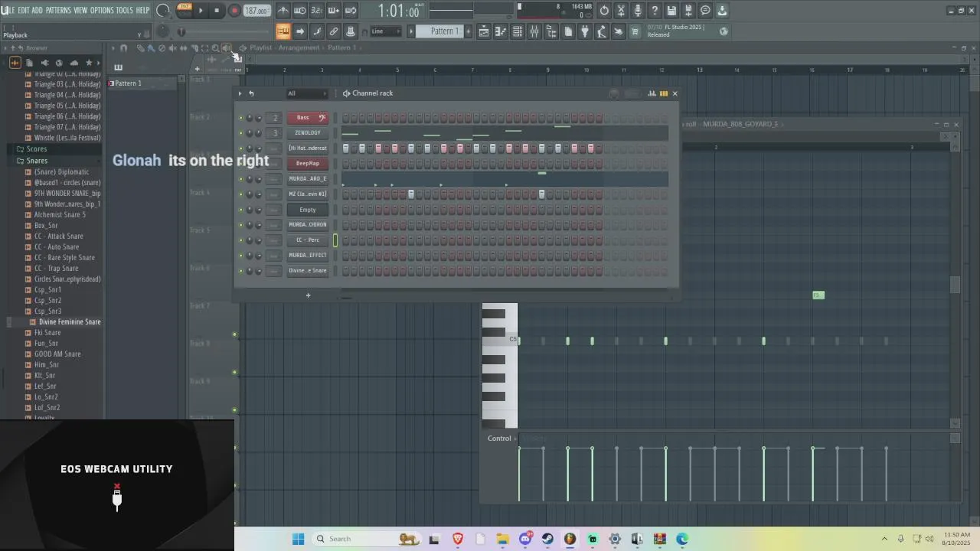Click the channel rack graph editor icon
The width and height of the screenshot is (980, 551).
point(652,93)
